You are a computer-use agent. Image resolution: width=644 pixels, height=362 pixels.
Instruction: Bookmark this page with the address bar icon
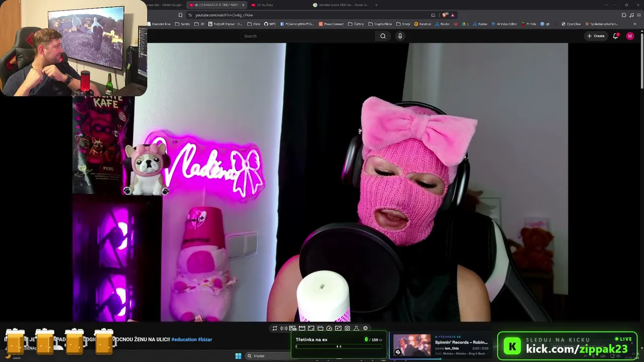[180, 15]
